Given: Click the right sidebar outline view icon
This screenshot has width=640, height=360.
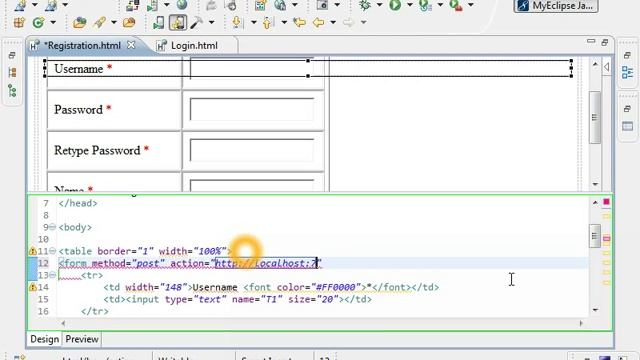Looking at the screenshot, I should [627, 73].
